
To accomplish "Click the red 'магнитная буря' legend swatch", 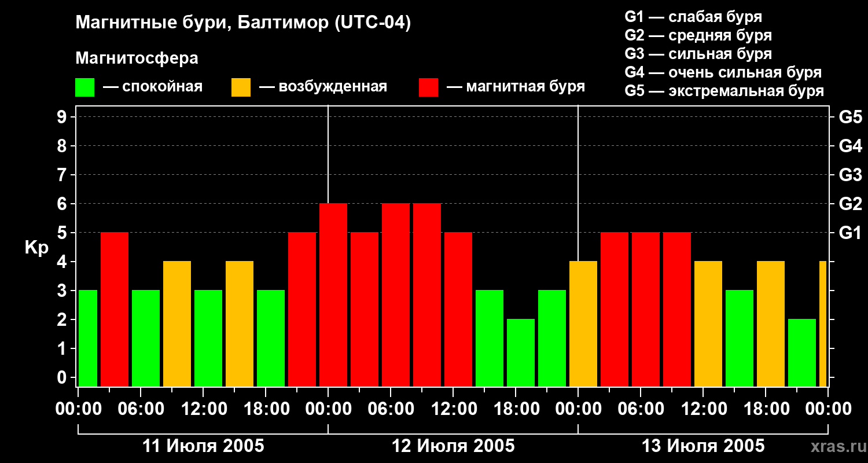I will click(x=428, y=87).
